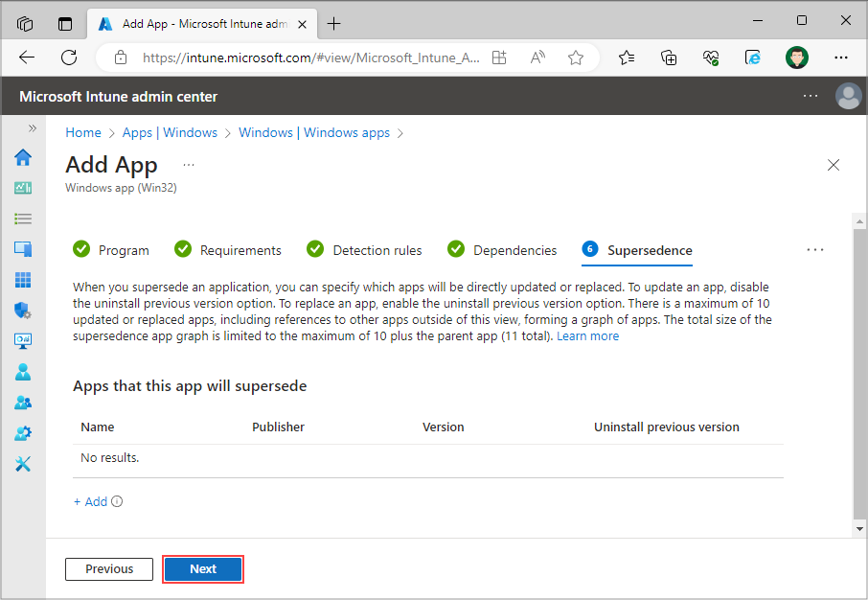Screen dimensions: 868x600
Task: Open Intune header more options ellipsis
Action: [811, 96]
